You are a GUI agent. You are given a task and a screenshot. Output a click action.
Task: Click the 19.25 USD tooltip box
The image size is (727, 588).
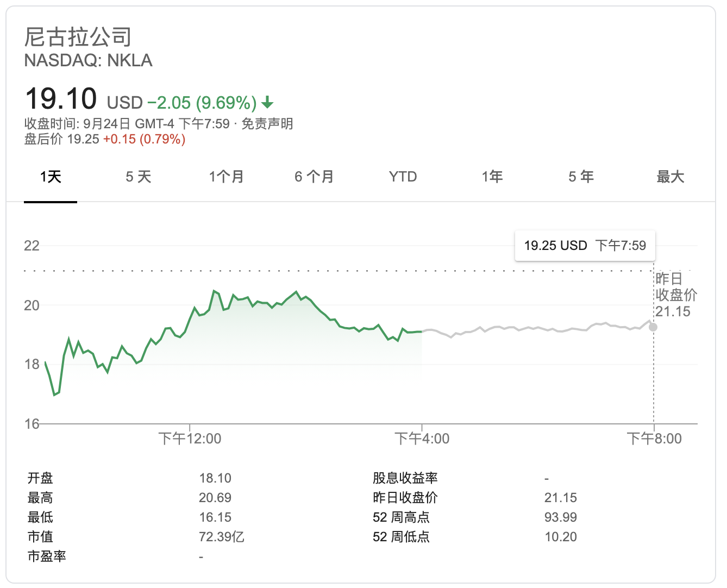tap(585, 246)
